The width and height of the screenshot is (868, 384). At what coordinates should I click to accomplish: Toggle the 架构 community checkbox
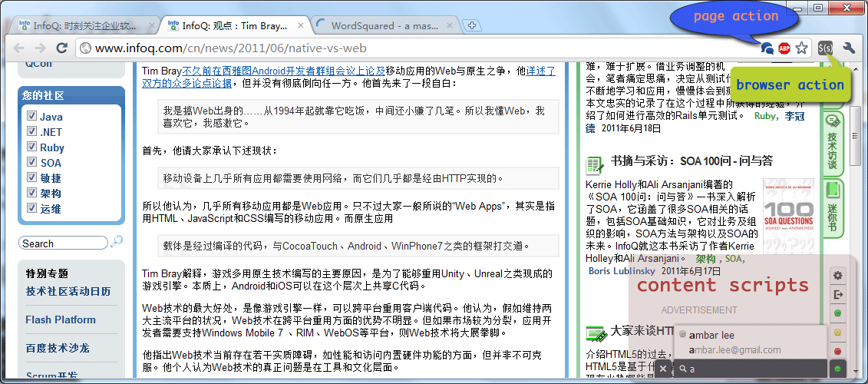[x=31, y=194]
